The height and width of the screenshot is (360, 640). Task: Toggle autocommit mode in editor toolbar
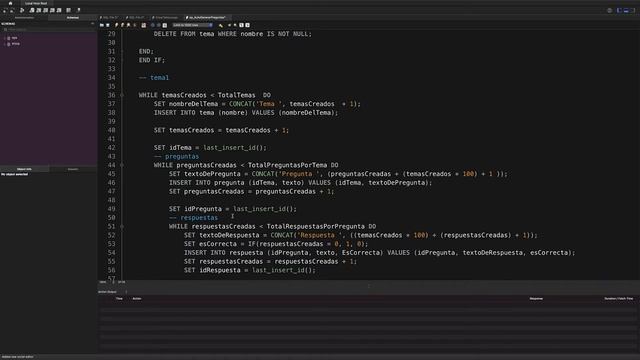point(164,25)
